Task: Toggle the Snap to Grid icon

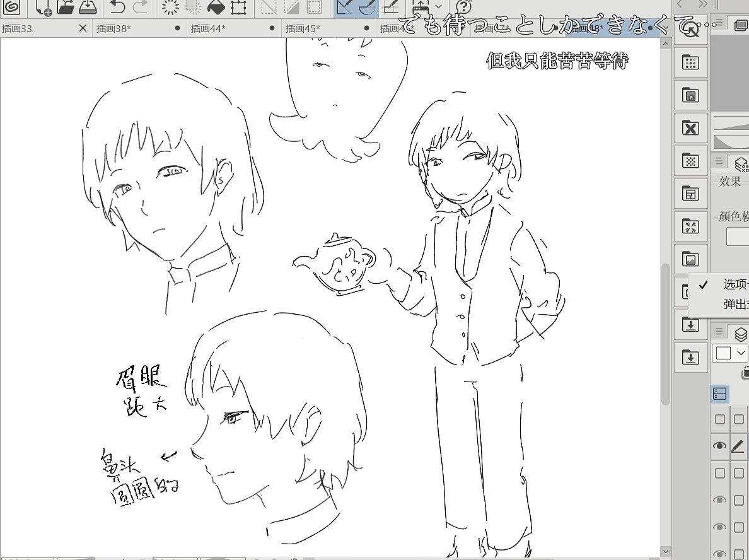Action: (391, 6)
